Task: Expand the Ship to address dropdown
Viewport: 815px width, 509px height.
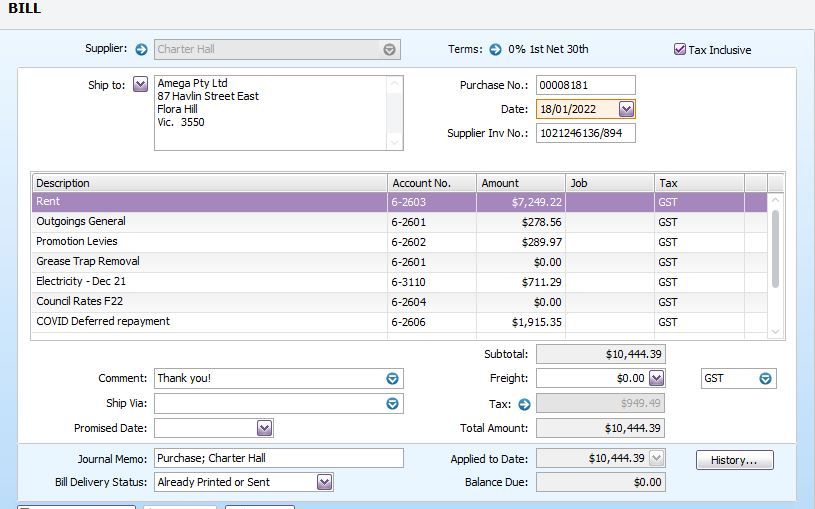Action: (x=140, y=85)
